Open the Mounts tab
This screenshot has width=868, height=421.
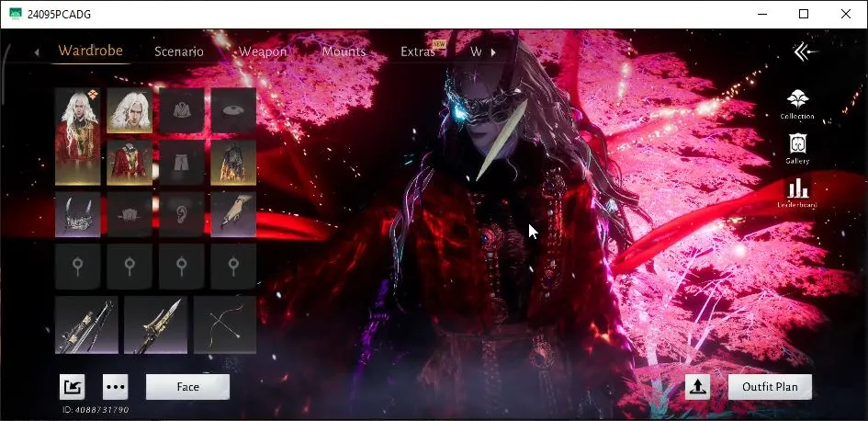click(x=344, y=51)
